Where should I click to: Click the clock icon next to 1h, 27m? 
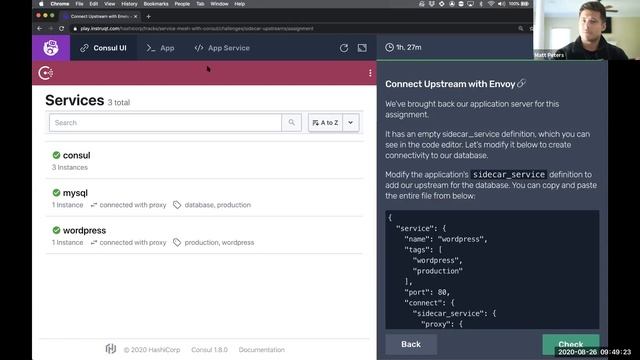click(x=389, y=47)
